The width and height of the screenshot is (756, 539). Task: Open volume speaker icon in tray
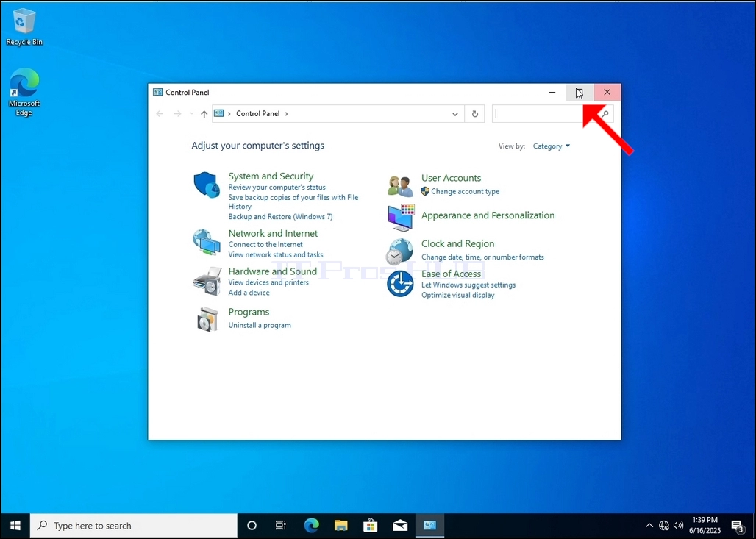[678, 526]
